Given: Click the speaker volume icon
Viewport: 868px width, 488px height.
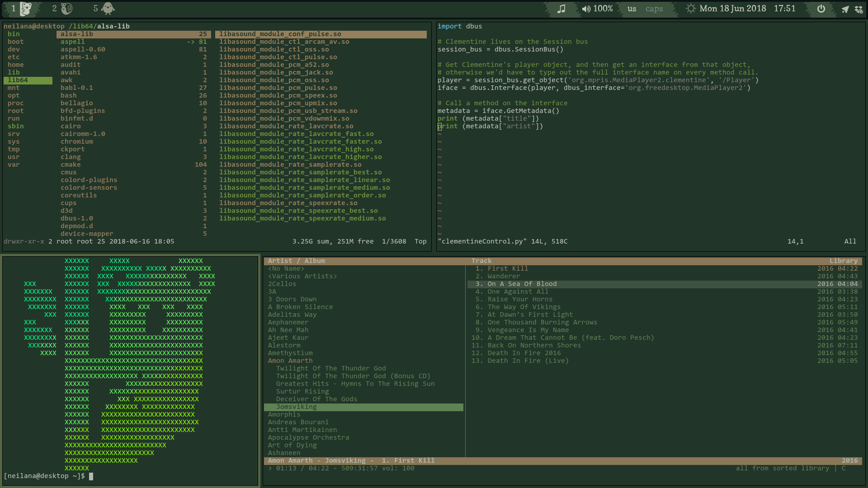Looking at the screenshot, I should click(x=586, y=9).
